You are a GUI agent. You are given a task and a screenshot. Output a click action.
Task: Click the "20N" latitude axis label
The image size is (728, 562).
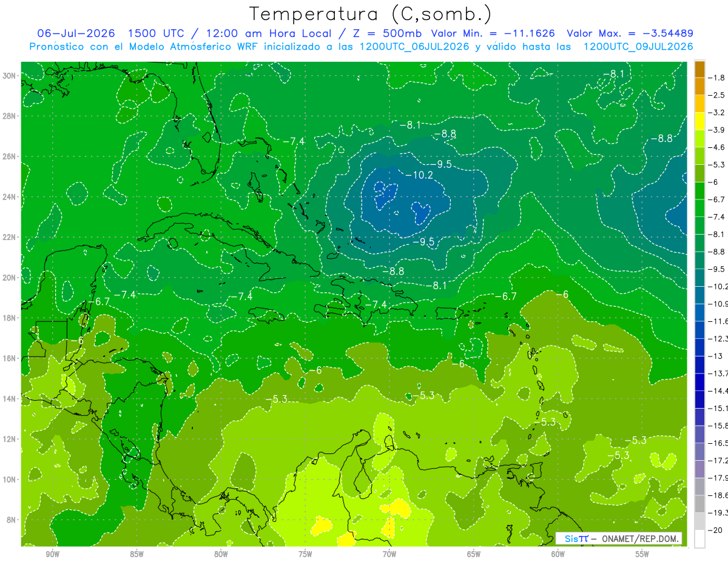tap(10, 278)
